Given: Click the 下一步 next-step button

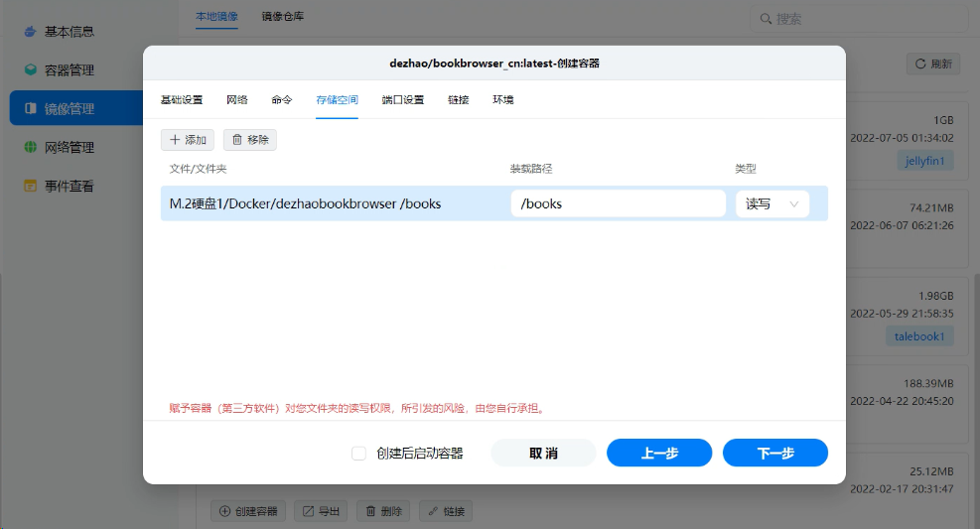Looking at the screenshot, I should (x=775, y=453).
